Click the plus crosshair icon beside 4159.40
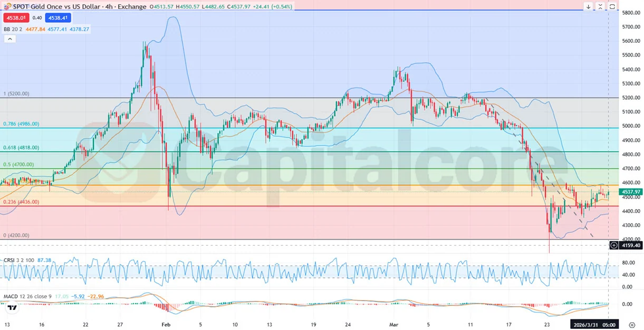This screenshot has width=644, height=330. [613, 246]
